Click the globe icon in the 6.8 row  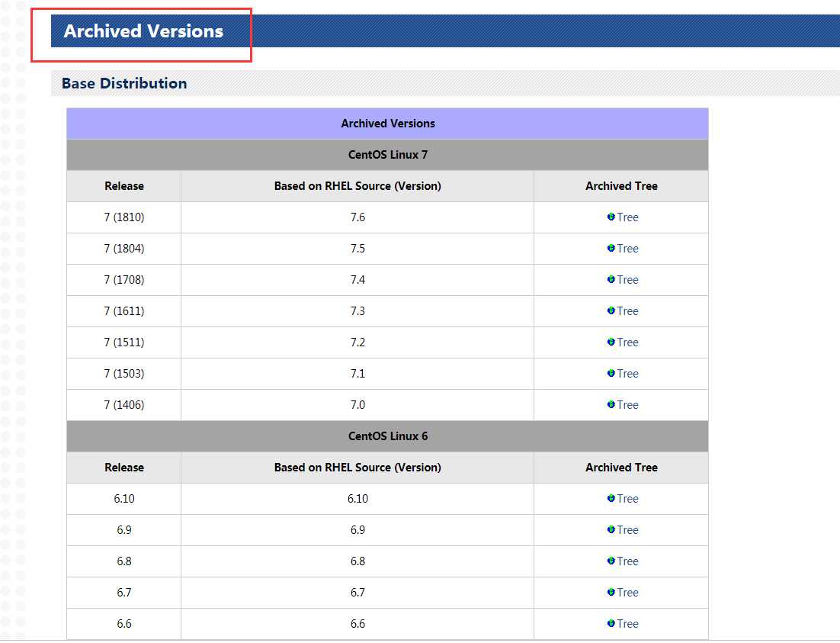[x=611, y=561]
